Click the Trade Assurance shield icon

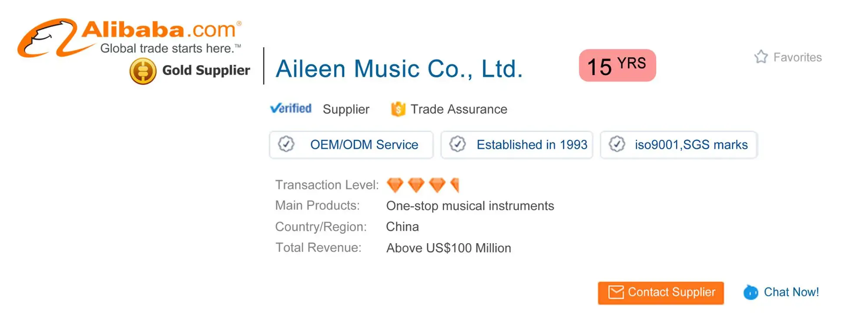(398, 109)
